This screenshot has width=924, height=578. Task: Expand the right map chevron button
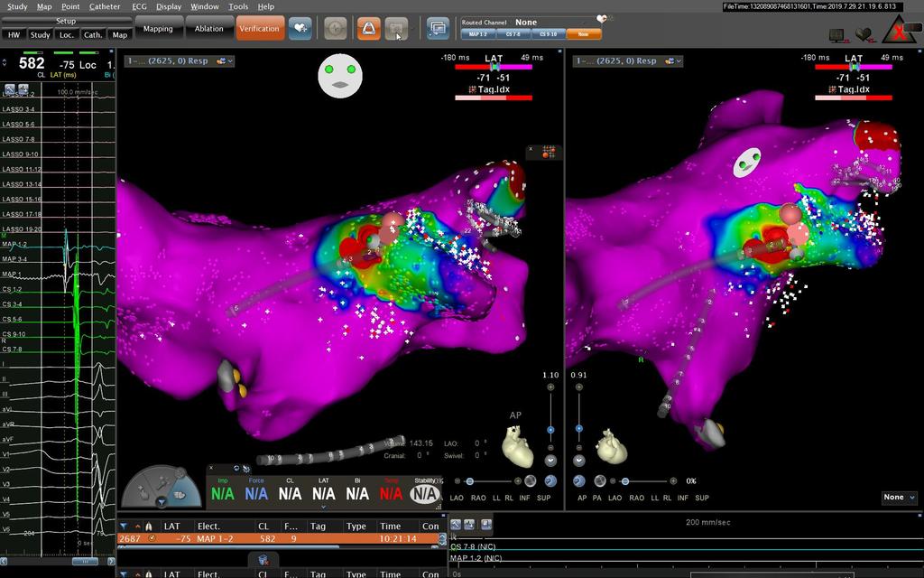point(579,461)
